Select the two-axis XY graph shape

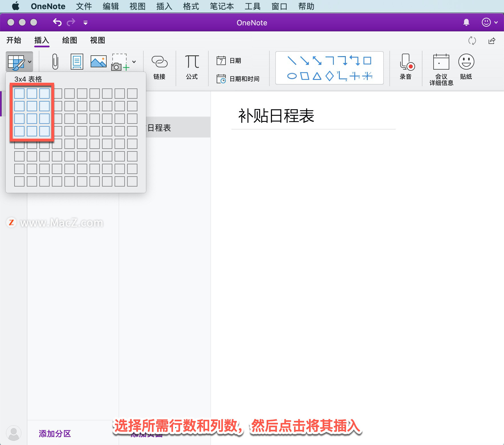[342, 76]
